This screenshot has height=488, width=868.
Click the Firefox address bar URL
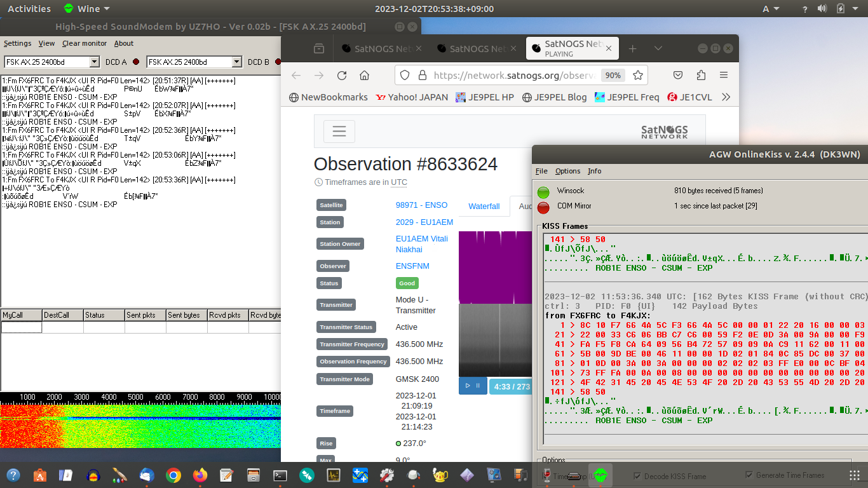[x=514, y=75]
